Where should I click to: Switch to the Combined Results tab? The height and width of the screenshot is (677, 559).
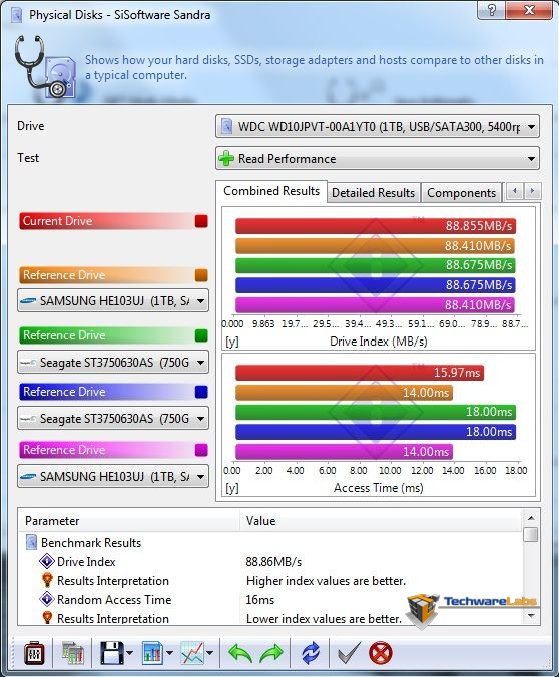272,191
